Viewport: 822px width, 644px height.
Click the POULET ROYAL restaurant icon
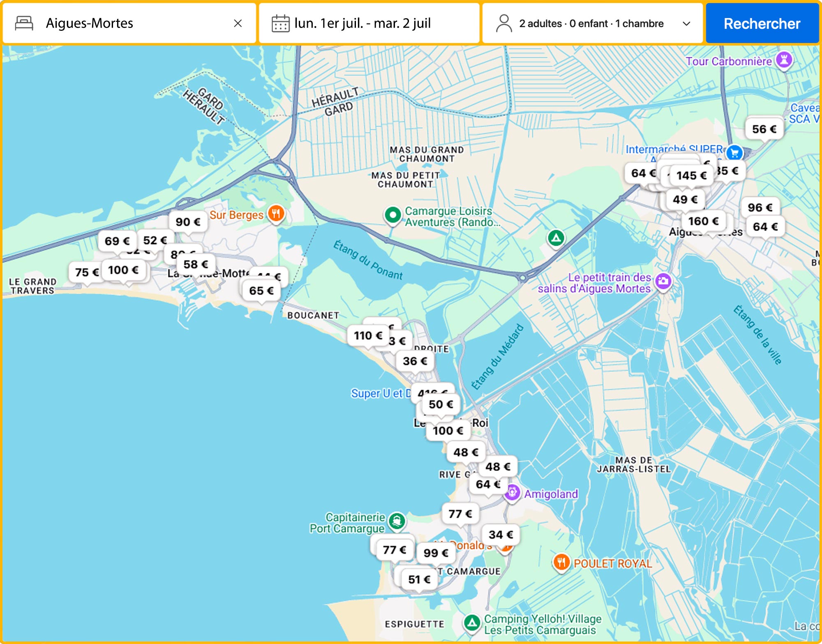(x=561, y=562)
